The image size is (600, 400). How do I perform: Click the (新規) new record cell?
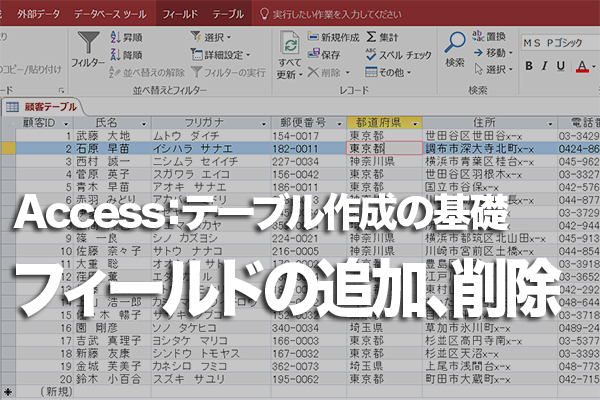tap(57, 392)
